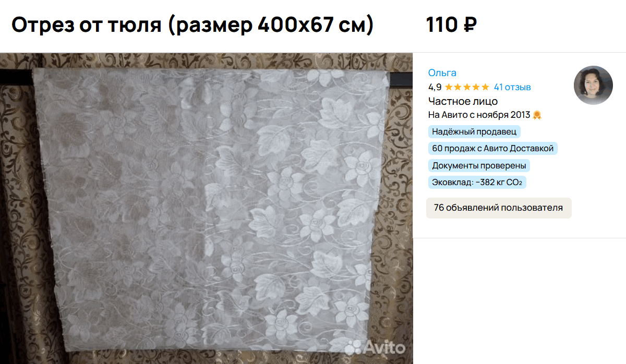
Task: Click the На Авито с ноября 2013 text
Action: pyautogui.click(x=479, y=115)
